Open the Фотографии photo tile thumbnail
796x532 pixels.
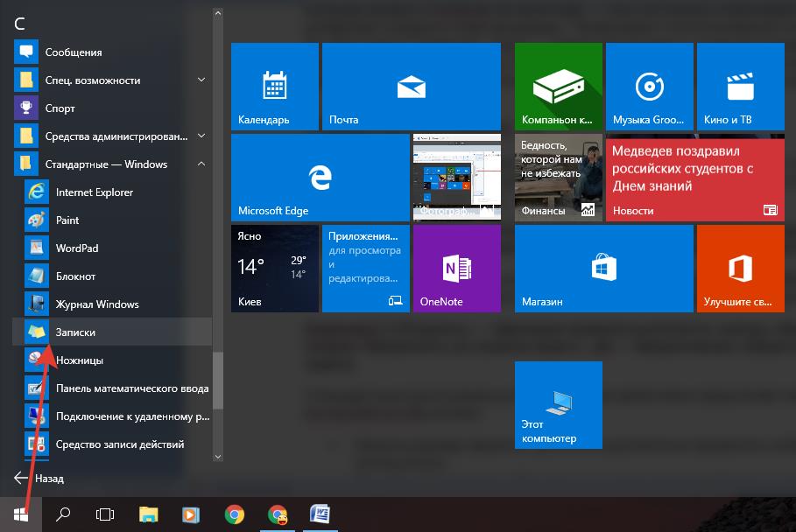click(x=457, y=178)
